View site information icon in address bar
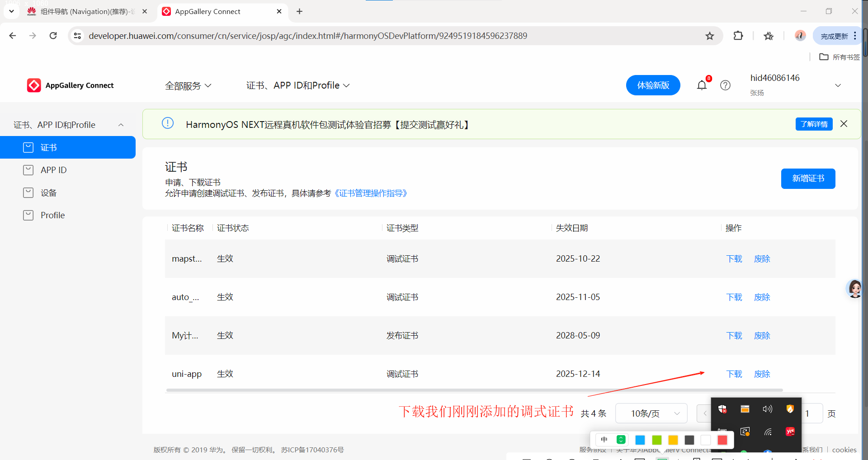Viewport: 868px width, 460px height. click(77, 36)
